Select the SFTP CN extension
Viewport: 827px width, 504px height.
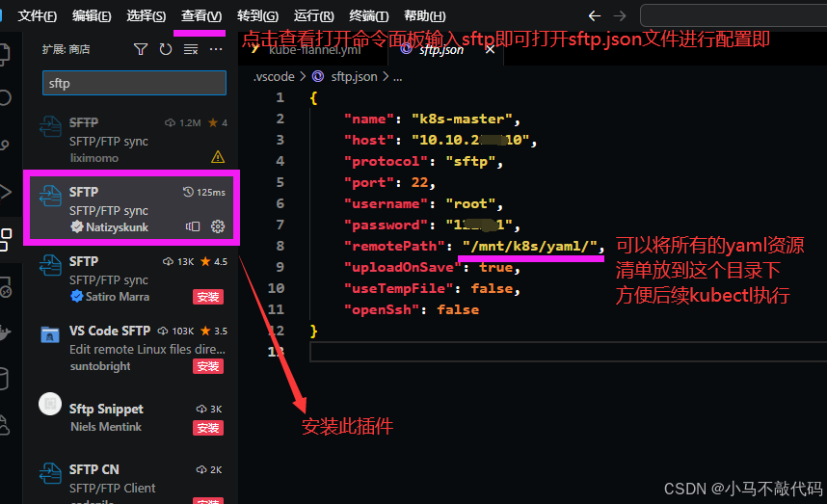[132, 480]
